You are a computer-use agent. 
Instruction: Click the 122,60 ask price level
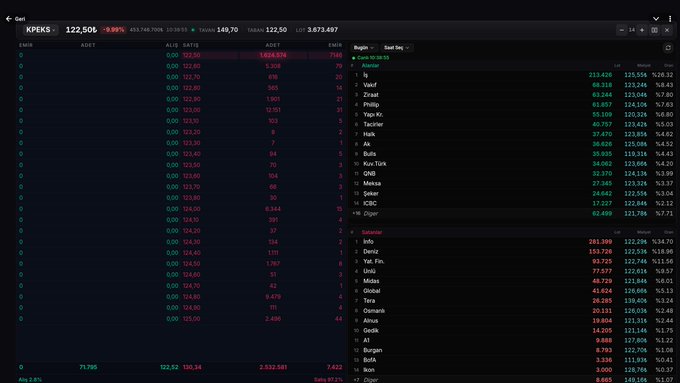(191, 66)
